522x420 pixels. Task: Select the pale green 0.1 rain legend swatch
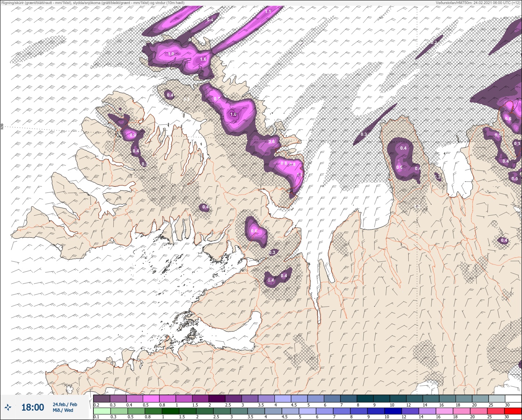[x=102, y=411]
